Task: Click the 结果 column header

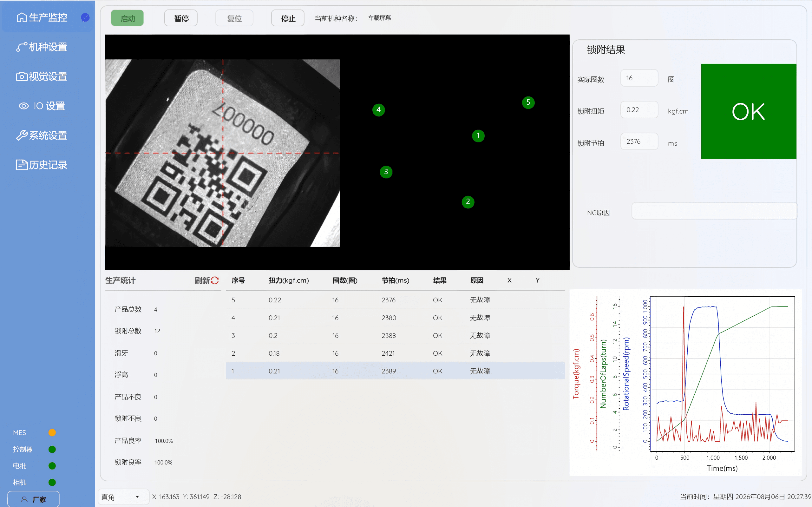Action: (440, 280)
